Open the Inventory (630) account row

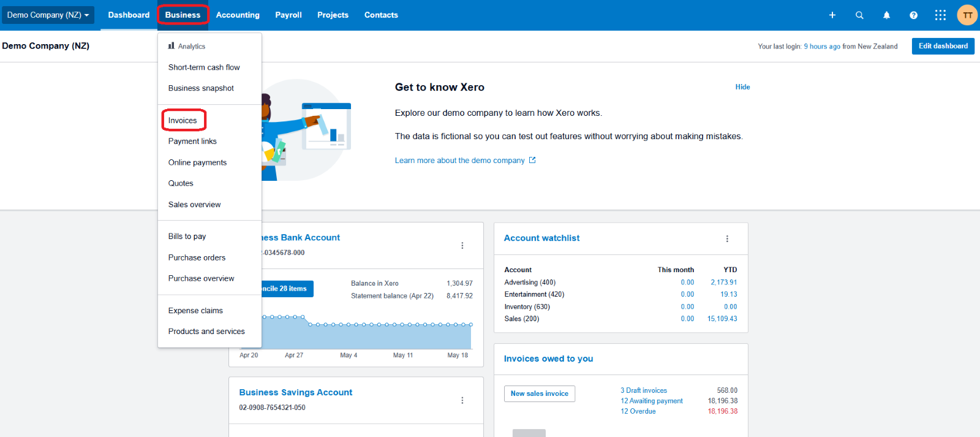click(x=620, y=307)
